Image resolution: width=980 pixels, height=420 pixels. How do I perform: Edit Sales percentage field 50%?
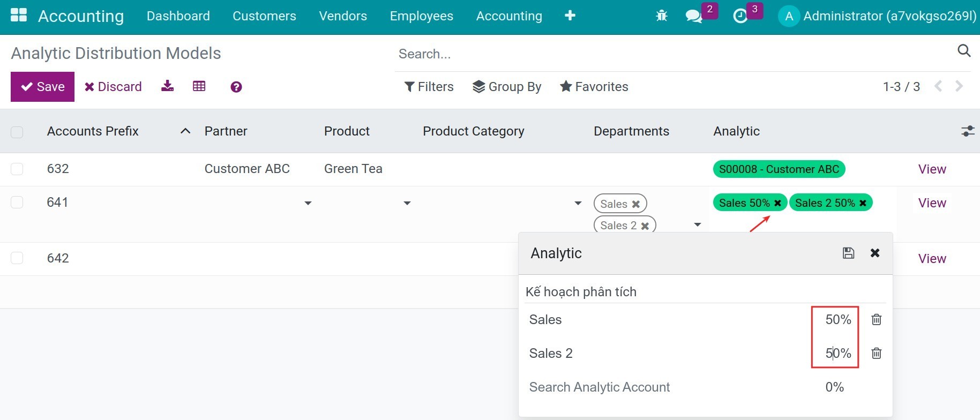coord(838,320)
